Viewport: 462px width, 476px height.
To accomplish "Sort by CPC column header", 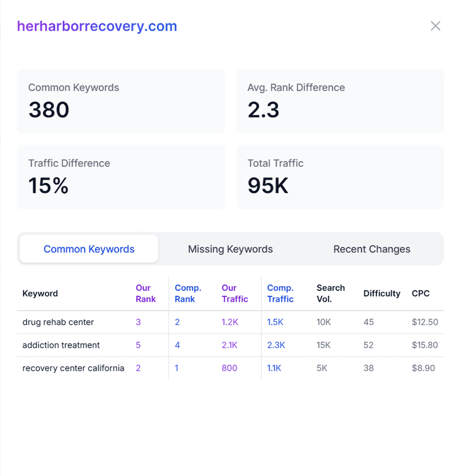I will (x=421, y=293).
